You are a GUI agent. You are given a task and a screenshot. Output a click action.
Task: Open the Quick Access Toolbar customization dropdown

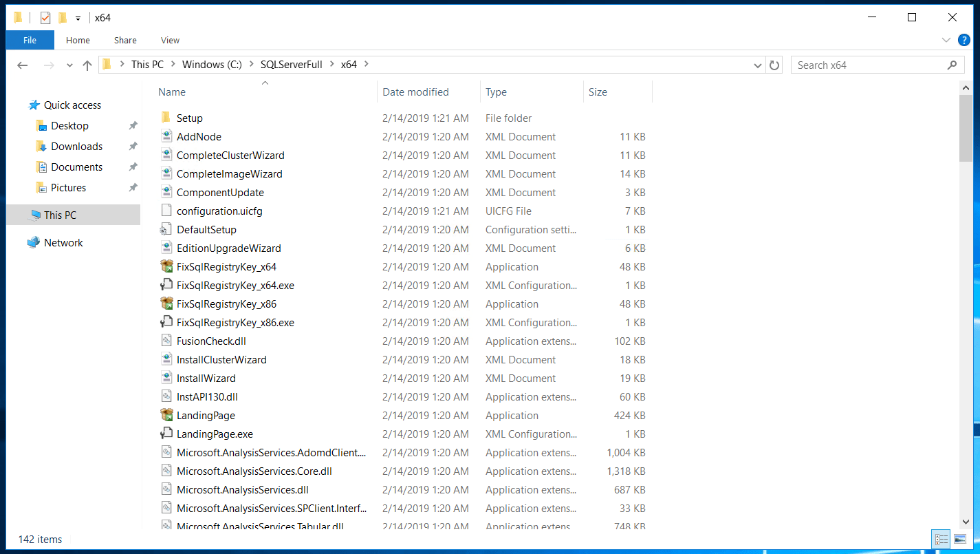78,17
